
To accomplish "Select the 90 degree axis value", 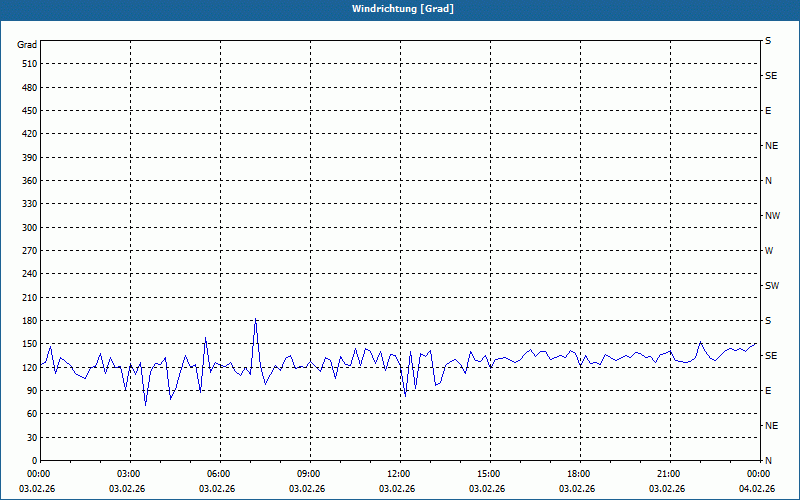I will [x=32, y=391].
